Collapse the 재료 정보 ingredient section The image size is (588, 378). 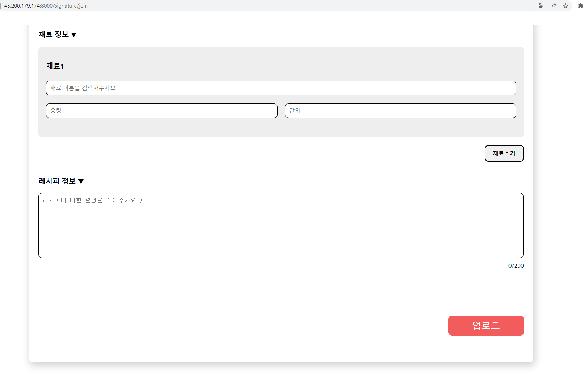click(x=57, y=34)
